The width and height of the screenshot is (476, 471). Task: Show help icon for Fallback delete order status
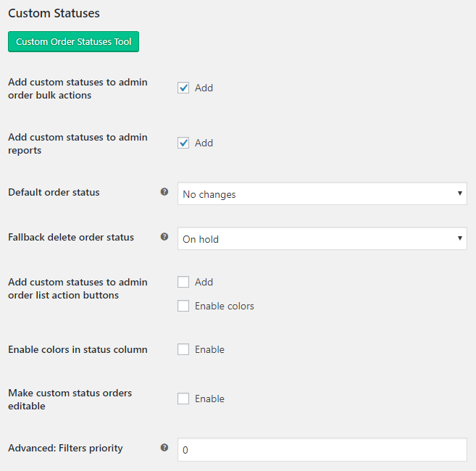pos(164,236)
